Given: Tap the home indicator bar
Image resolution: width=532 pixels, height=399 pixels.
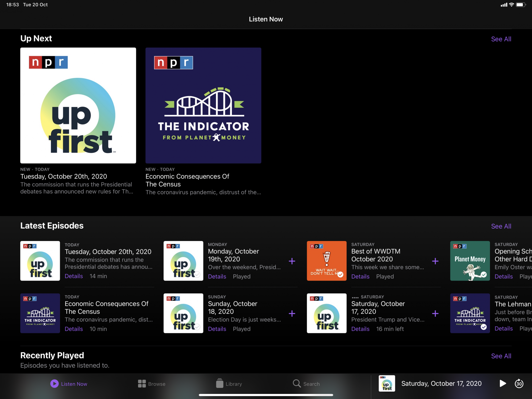Looking at the screenshot, I should coord(266,395).
